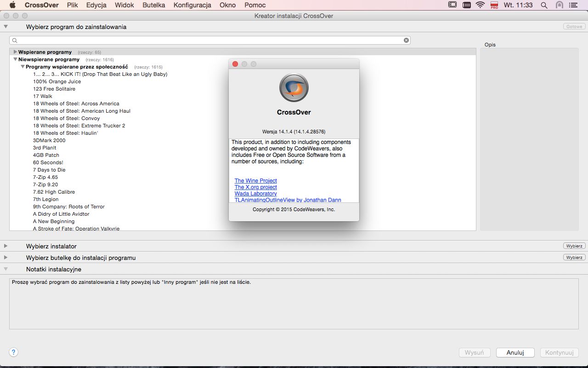Click the Gotowe button
Image resolution: width=588 pixels, height=368 pixels.
tap(574, 27)
